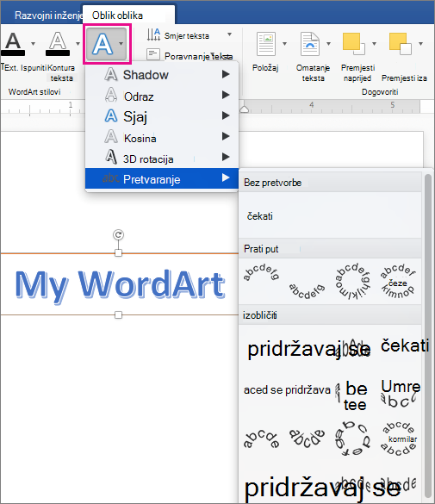
Task: Click the Položaj position icon
Action: click(x=266, y=44)
